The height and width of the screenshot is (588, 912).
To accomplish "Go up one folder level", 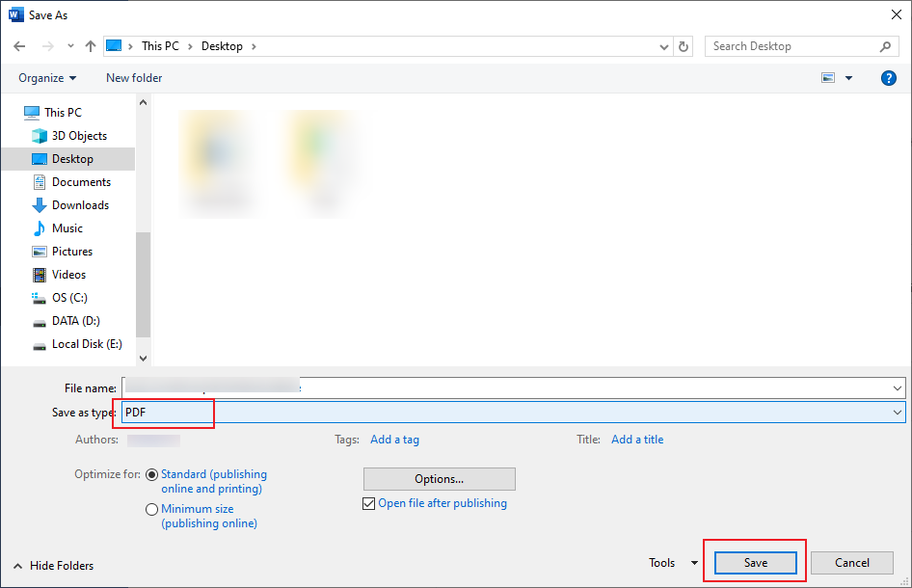I will click(90, 45).
